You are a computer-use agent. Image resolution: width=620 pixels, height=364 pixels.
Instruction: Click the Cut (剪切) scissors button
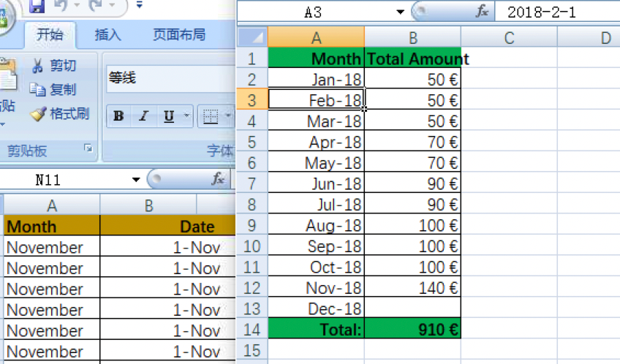54,67
